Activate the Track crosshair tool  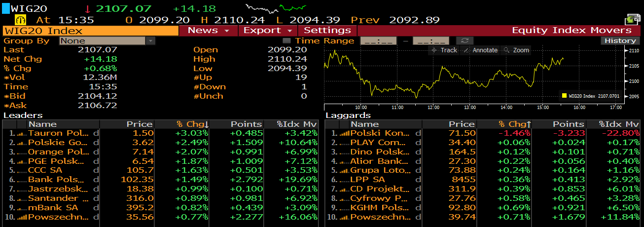pyautogui.click(x=444, y=50)
